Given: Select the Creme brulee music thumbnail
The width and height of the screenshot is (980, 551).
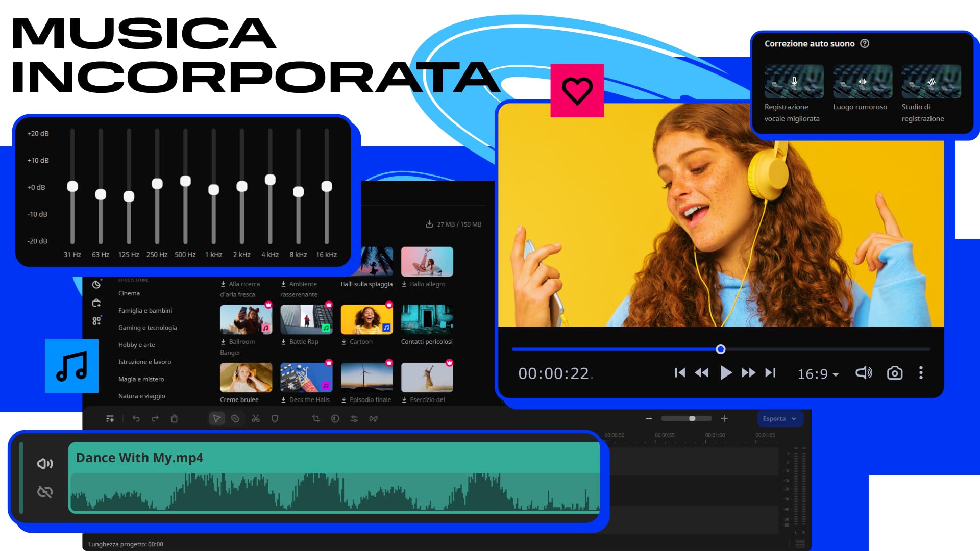Looking at the screenshot, I should (246, 378).
